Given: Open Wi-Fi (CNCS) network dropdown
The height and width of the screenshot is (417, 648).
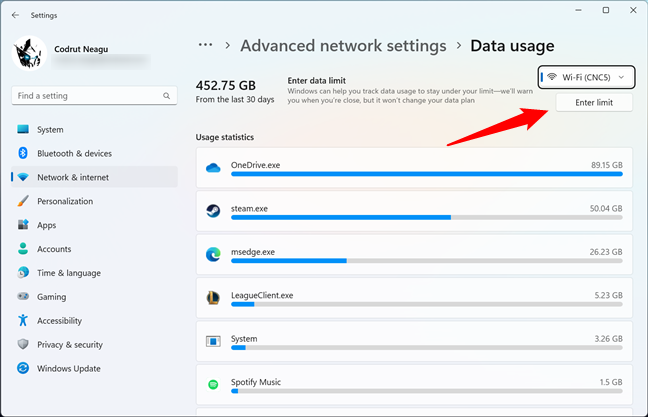Looking at the screenshot, I should click(586, 77).
